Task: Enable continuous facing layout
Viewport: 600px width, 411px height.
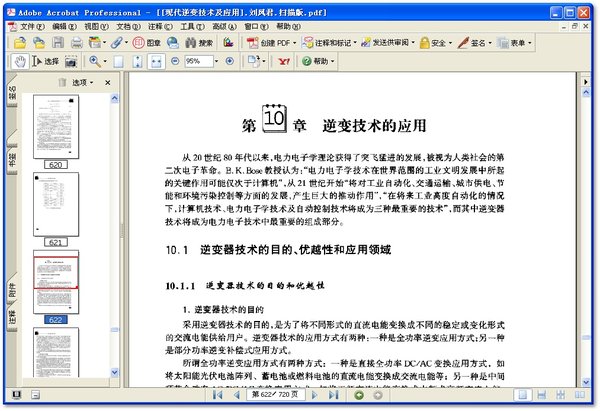Action: click(560, 395)
